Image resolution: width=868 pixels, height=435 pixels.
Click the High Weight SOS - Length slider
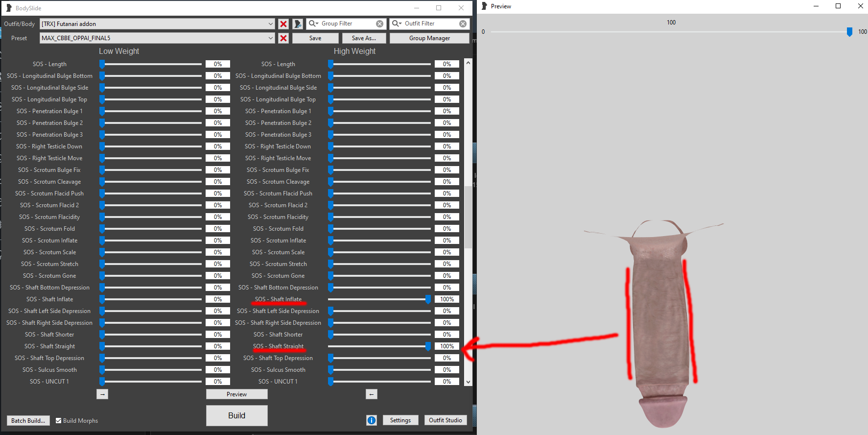pos(379,64)
